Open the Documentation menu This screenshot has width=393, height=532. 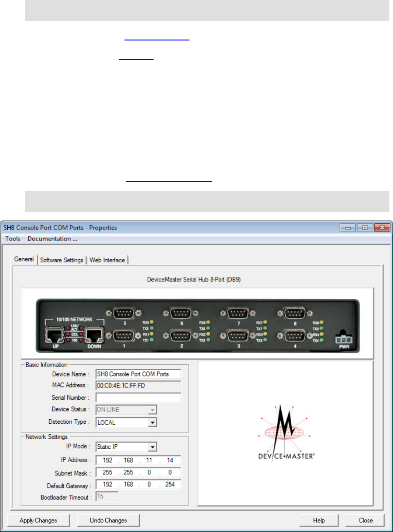52,239
